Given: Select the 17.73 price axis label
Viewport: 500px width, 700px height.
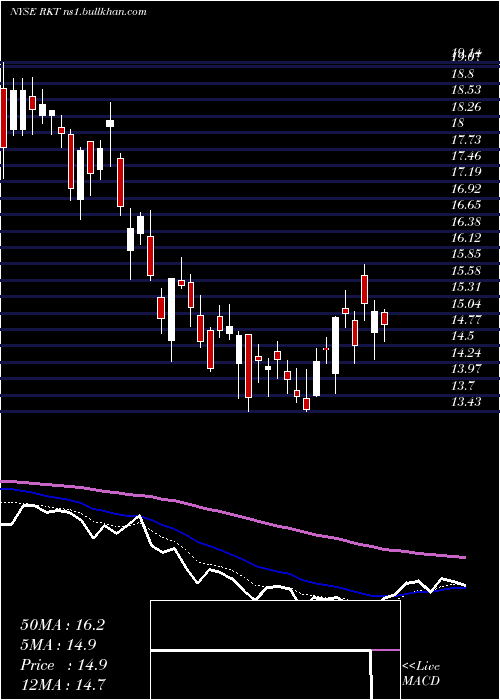Looking at the screenshot, I should (466, 140).
